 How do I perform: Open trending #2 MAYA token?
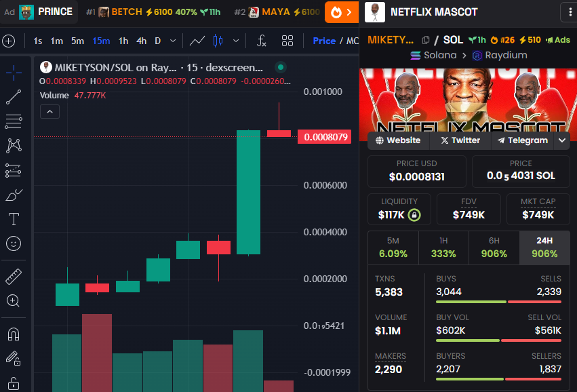[x=277, y=12]
